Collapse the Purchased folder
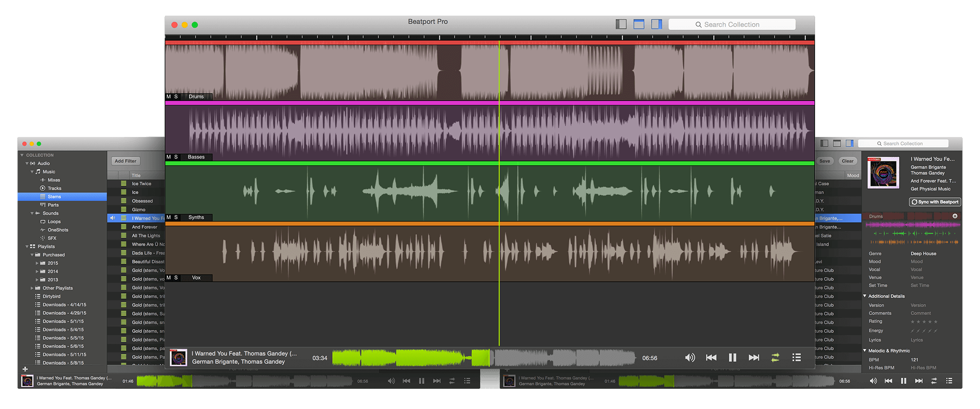 32,255
